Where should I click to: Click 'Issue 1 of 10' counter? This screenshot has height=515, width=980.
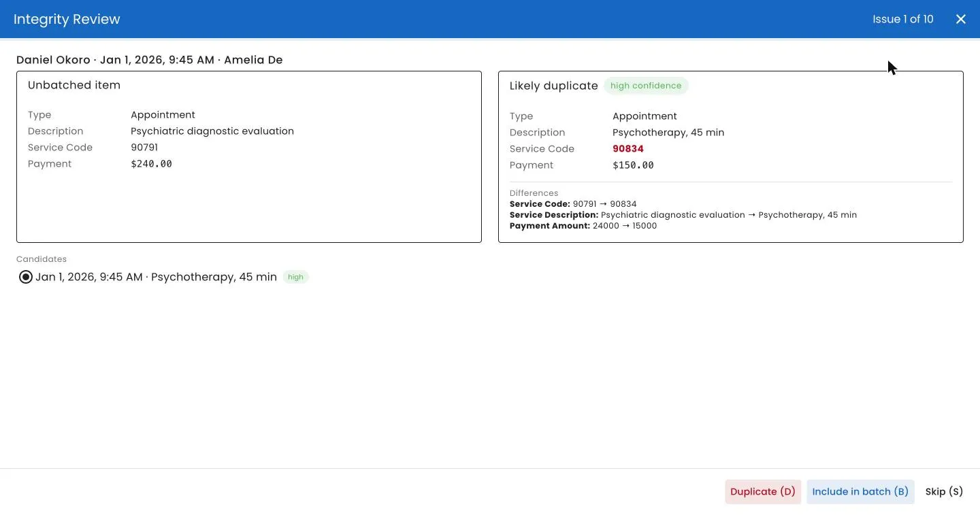tap(903, 19)
